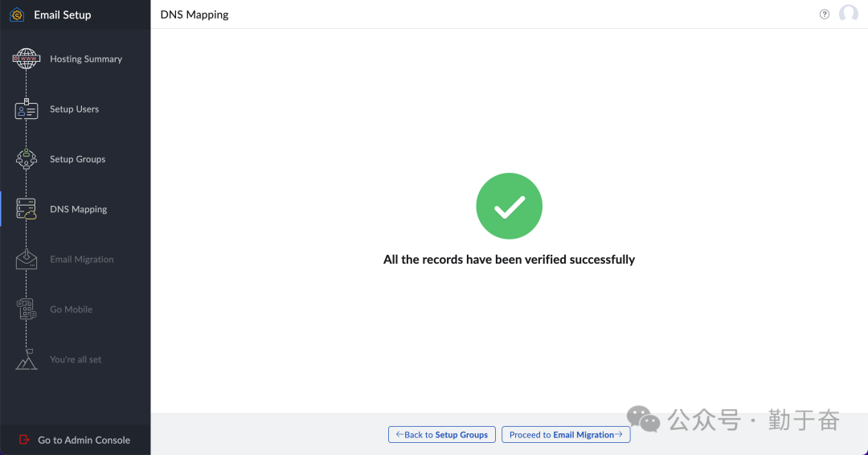This screenshot has height=455, width=868.
Task: Go to Admin Console link
Action: pyautogui.click(x=84, y=440)
